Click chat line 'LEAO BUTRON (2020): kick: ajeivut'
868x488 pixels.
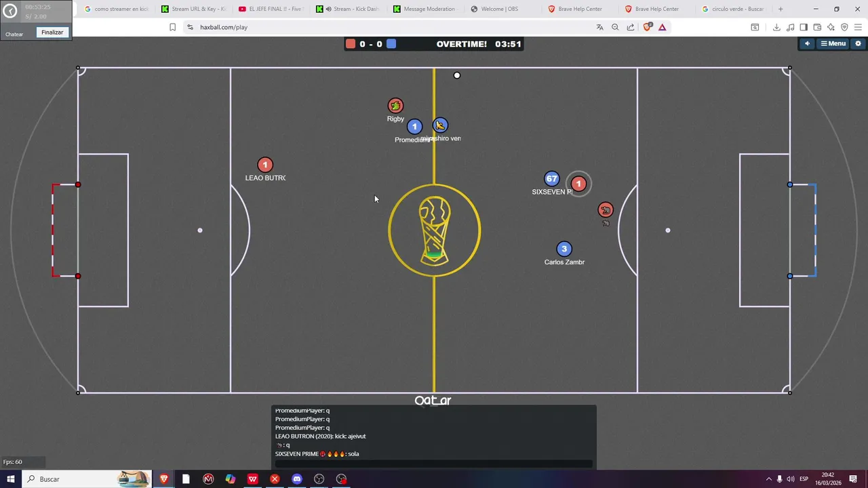click(x=320, y=436)
